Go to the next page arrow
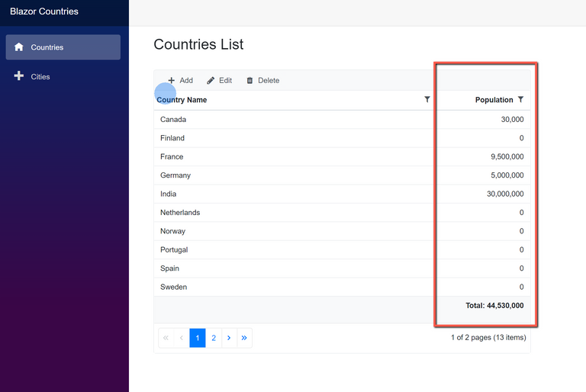 (x=229, y=338)
